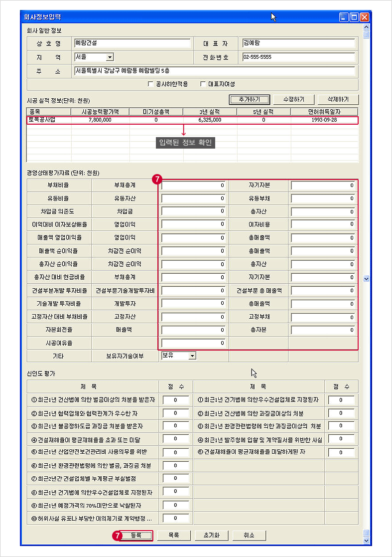This screenshot has width=392, height=557.
Task: Click the 6,325,000 cell under 3년 실적
Action: click(x=210, y=120)
